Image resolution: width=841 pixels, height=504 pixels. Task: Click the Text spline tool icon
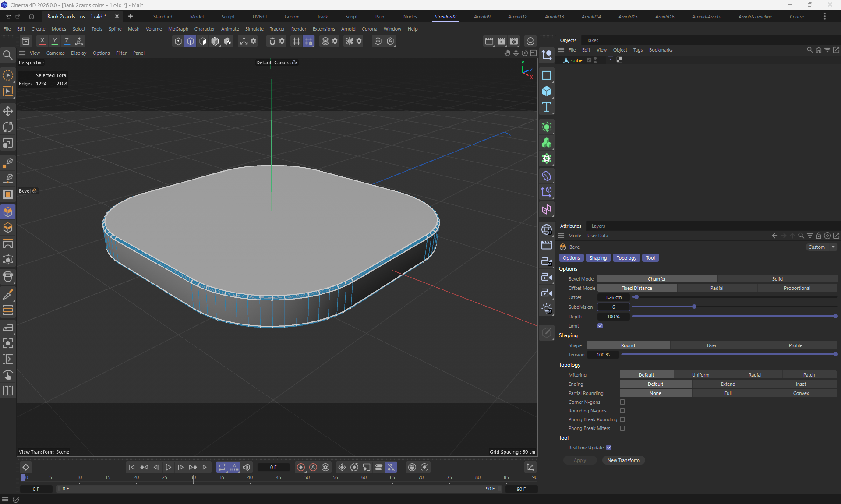[x=547, y=107]
